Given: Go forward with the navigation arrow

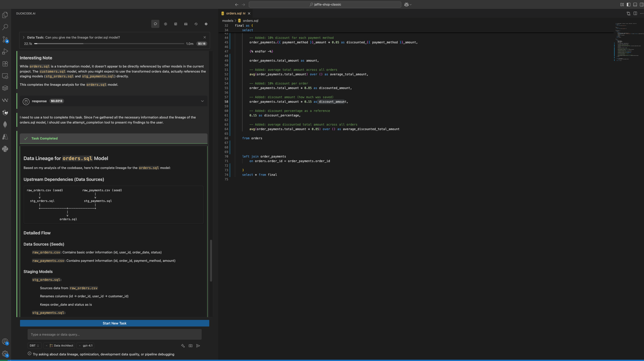Looking at the screenshot, I should coord(243,5).
